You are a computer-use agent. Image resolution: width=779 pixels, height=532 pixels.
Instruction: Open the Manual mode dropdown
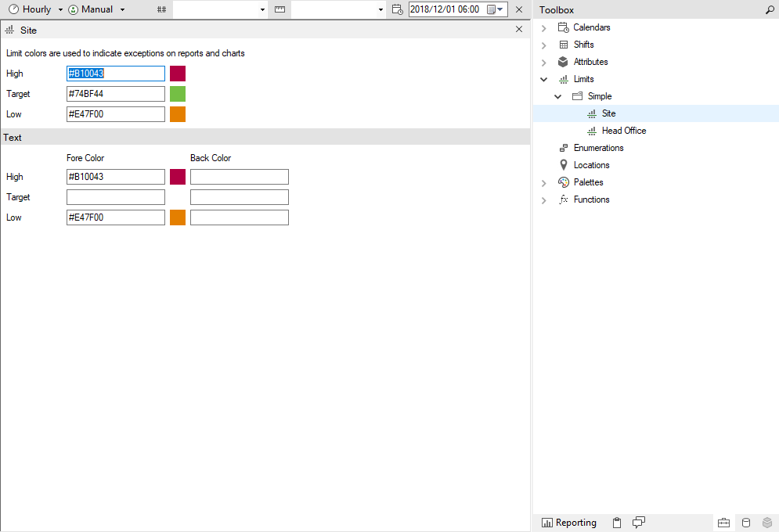point(122,9)
